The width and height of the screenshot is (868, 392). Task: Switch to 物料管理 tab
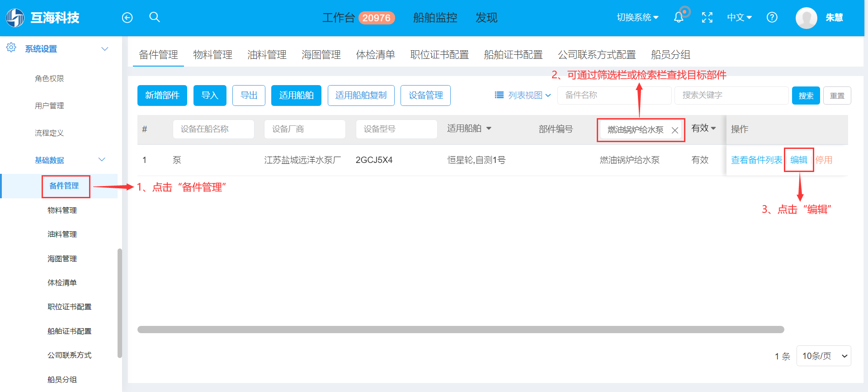[212, 55]
